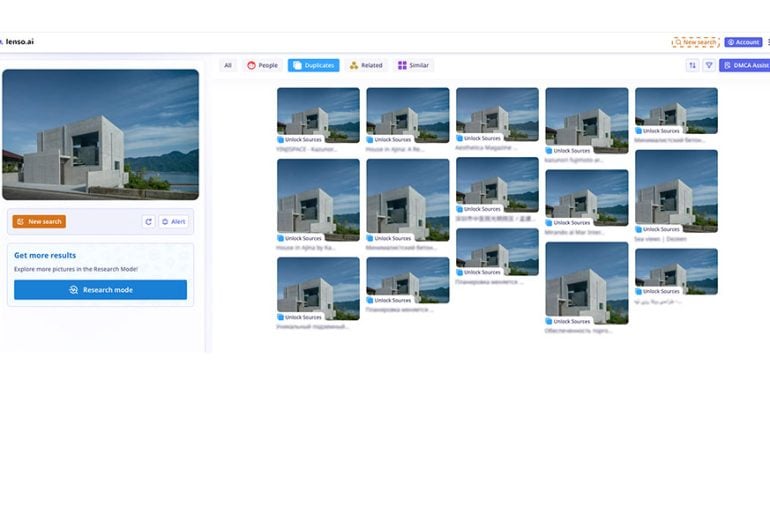Click the 'Kazunori fujimoto ar...' caption text
770x515 pixels.
[x=574, y=160]
